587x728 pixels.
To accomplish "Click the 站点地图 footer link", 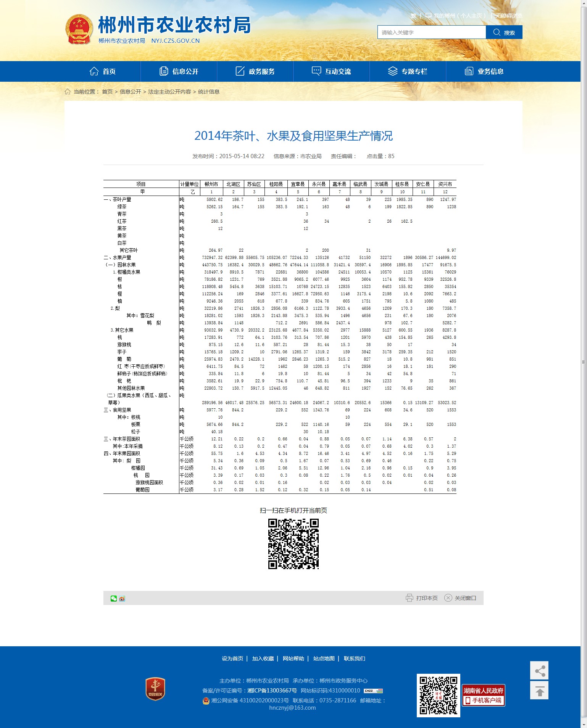I will [324, 658].
